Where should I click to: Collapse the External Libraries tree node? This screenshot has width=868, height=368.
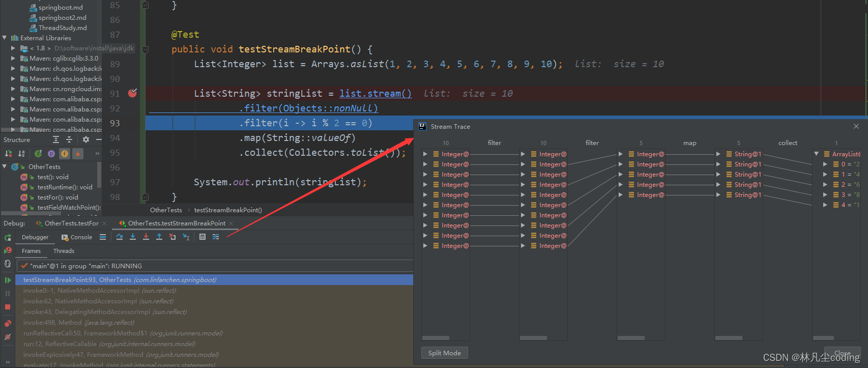tap(5, 38)
